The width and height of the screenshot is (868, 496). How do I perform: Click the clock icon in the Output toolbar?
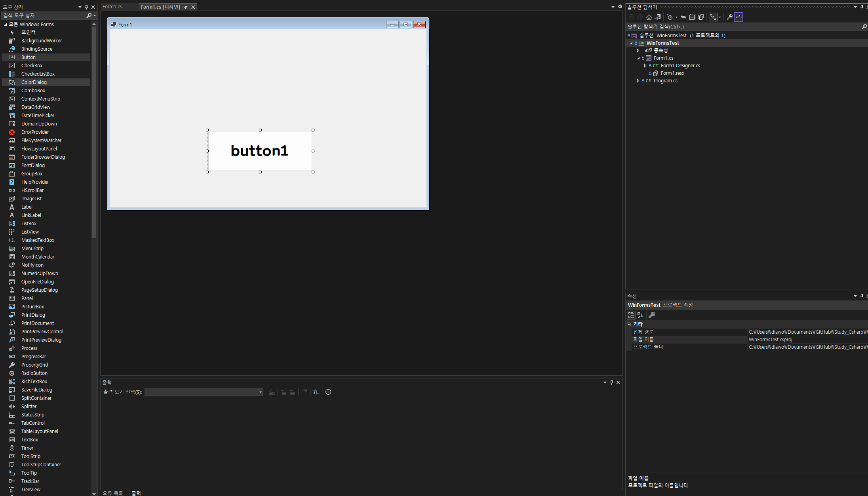click(328, 392)
